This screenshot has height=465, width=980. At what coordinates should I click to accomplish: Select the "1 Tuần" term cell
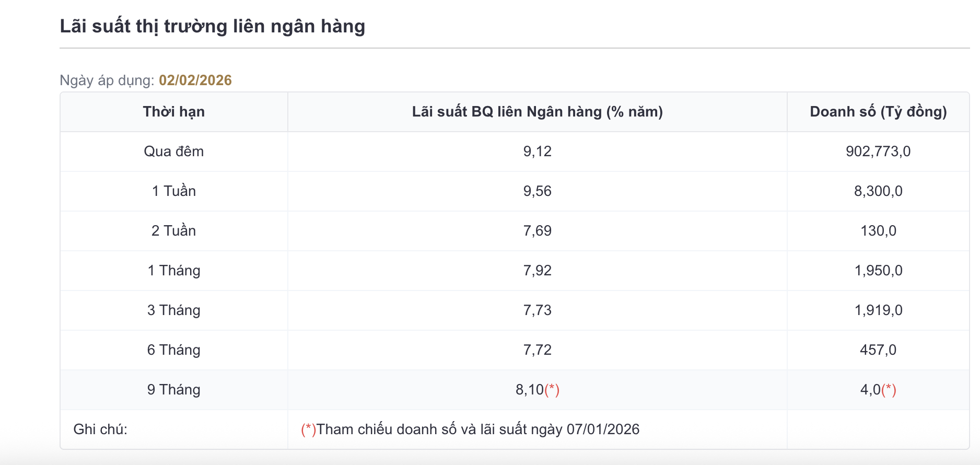[174, 191]
